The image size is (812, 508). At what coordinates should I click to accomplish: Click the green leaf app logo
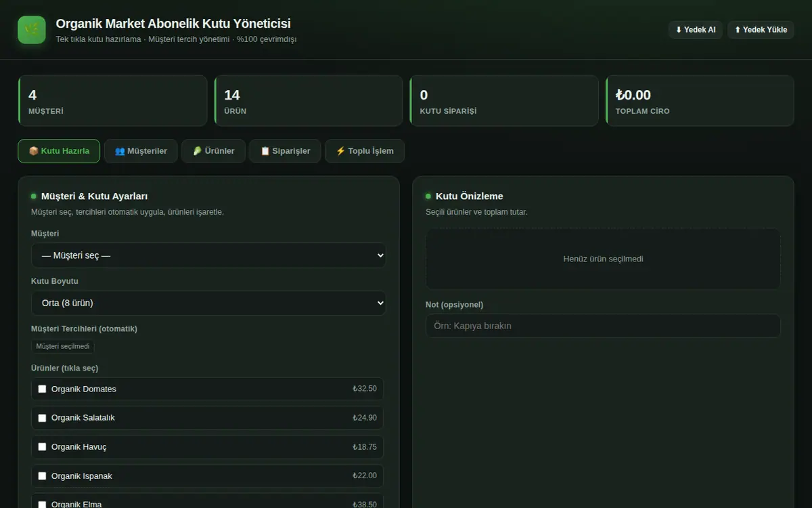click(x=32, y=30)
